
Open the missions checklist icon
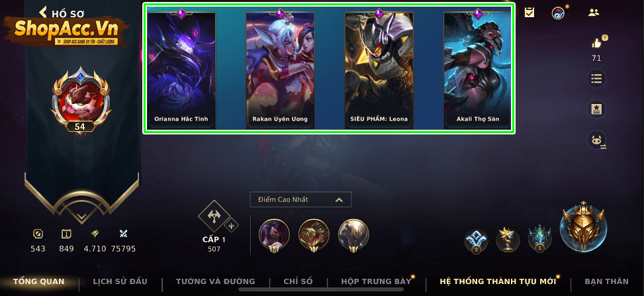529,13
